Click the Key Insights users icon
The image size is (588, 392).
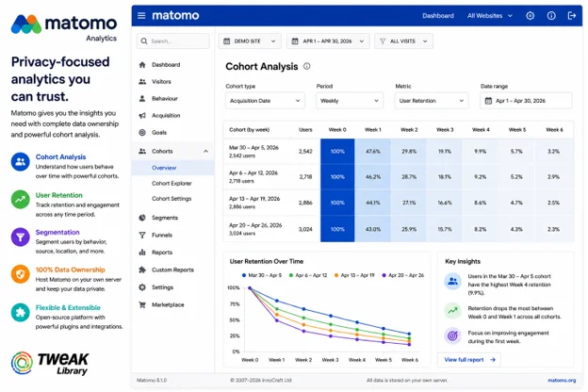tap(452, 281)
